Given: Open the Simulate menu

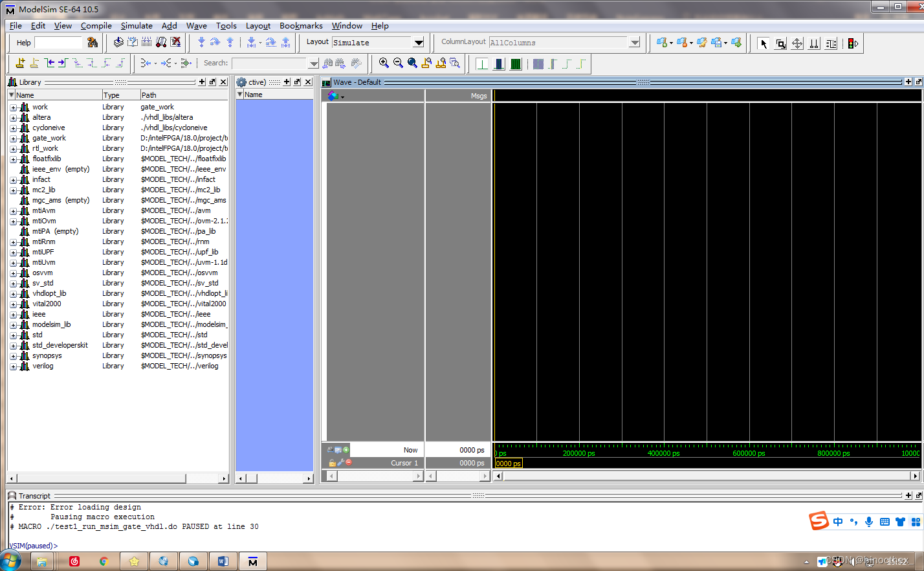Looking at the screenshot, I should click(136, 26).
